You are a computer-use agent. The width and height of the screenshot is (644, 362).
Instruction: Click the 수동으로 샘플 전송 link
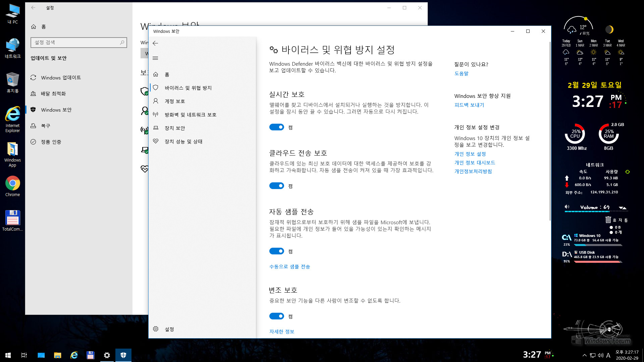[289, 266]
